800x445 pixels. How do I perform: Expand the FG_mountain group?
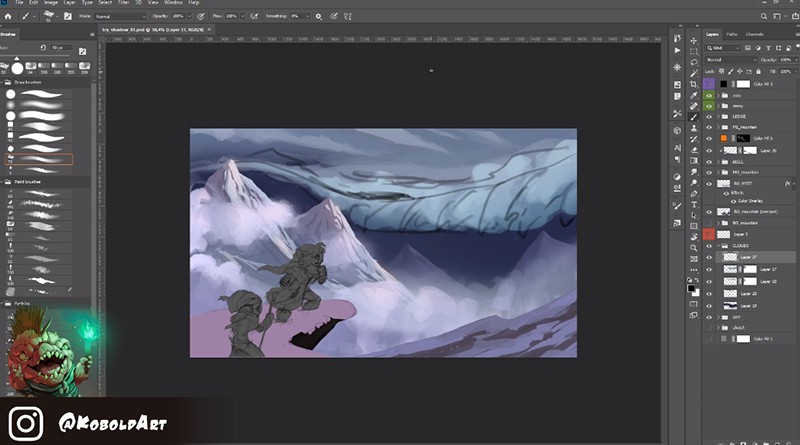click(718, 127)
